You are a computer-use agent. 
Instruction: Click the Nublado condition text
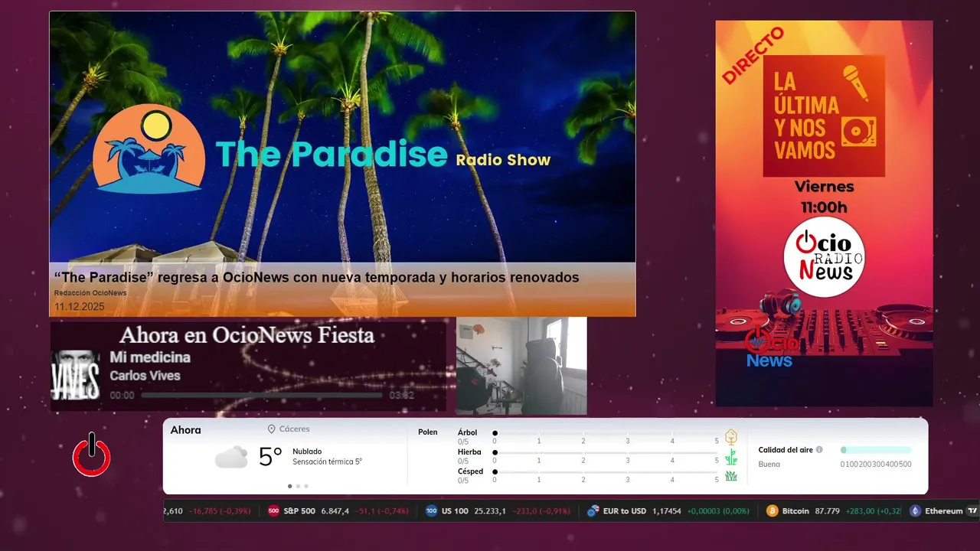pos(307,452)
